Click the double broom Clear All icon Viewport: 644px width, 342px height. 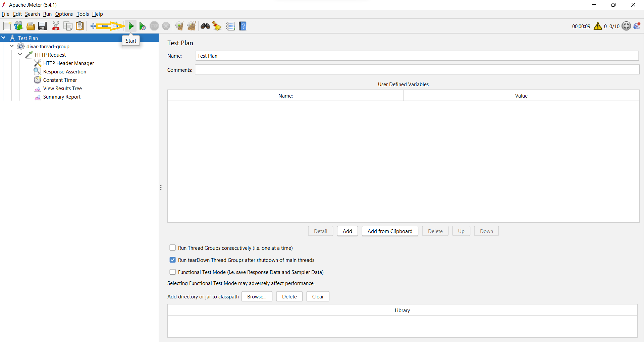coord(192,26)
